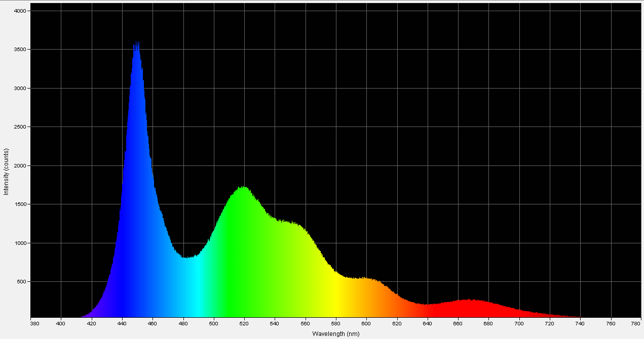
Task: Click the 780 wavelength tick label
Action: coord(636,322)
